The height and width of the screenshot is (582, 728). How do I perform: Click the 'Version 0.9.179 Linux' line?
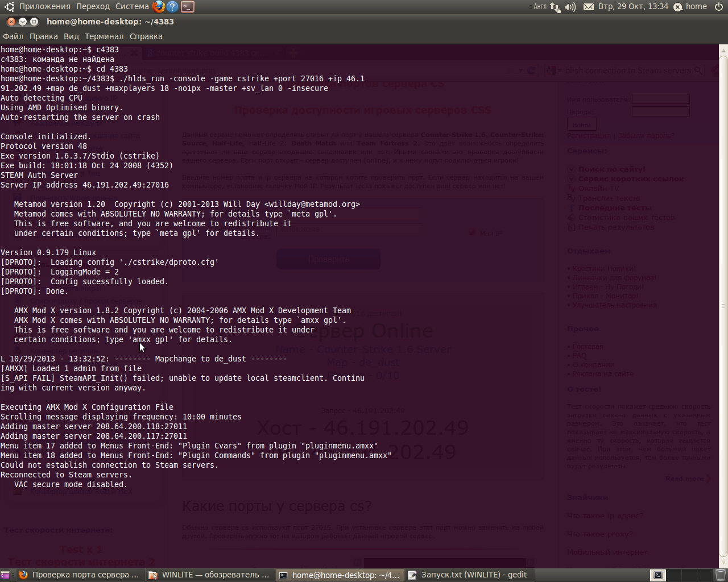pos(48,252)
